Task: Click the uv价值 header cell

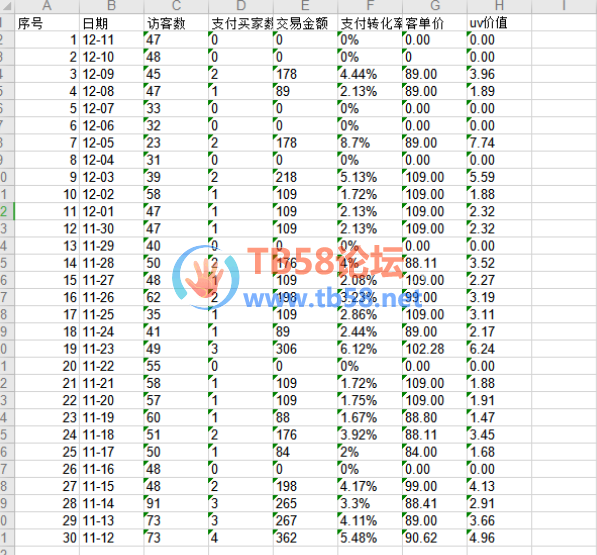Action: [499, 23]
